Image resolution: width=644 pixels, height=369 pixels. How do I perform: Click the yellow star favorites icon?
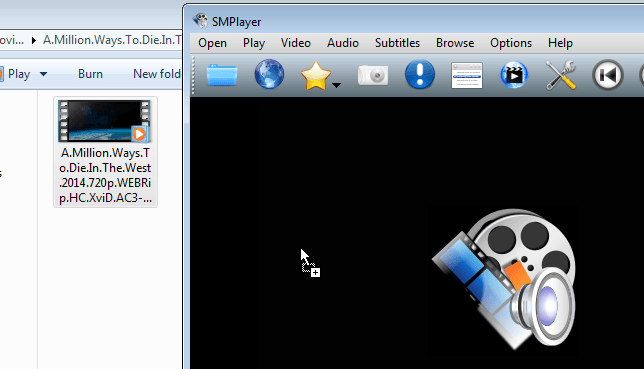click(x=315, y=76)
